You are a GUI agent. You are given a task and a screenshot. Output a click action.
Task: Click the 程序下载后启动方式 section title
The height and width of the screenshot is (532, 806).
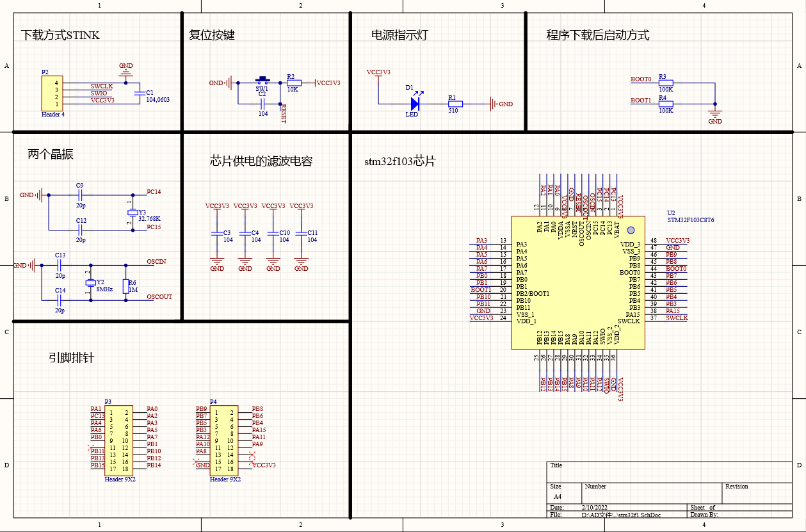[598, 35]
